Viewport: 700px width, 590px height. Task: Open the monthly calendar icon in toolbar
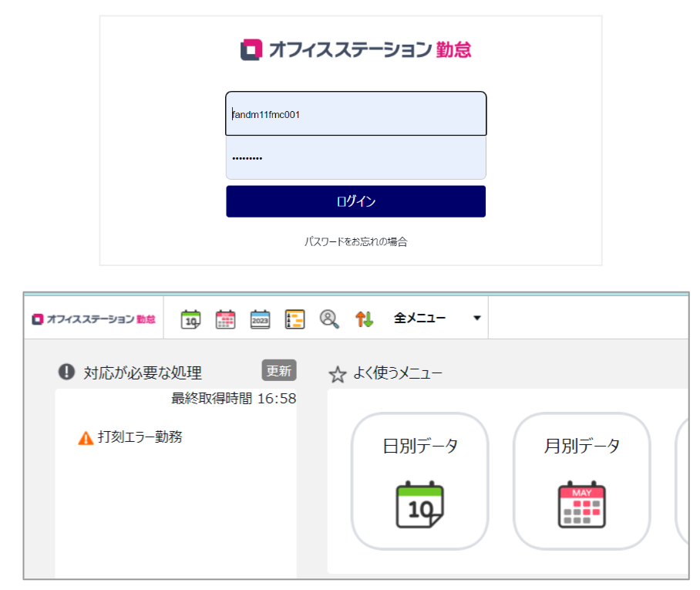click(x=225, y=319)
